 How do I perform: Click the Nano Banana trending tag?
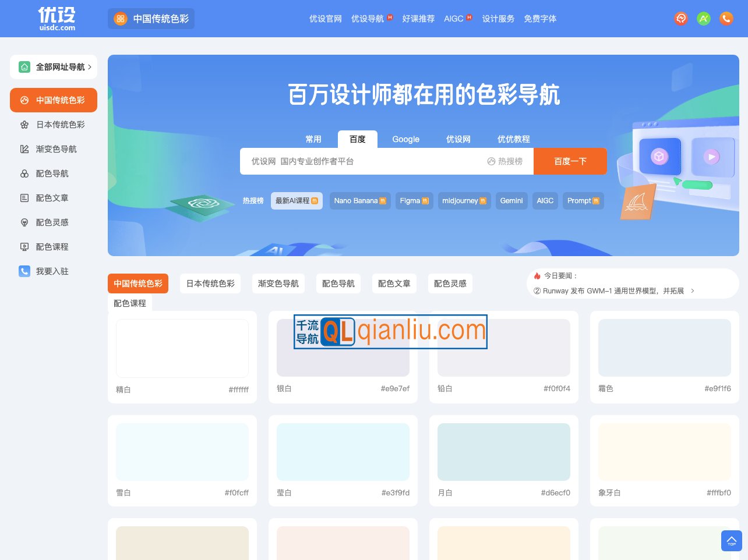click(x=360, y=200)
